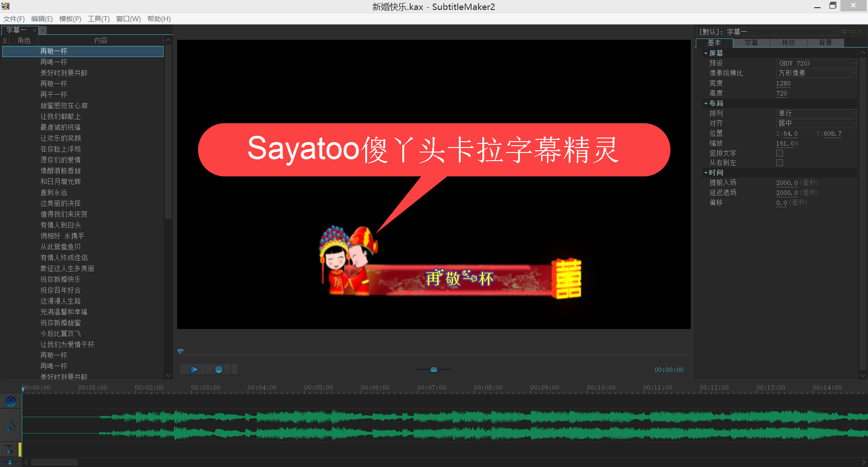Close the 字幕一 subtitle tab
868x467 pixels.
click(34, 30)
